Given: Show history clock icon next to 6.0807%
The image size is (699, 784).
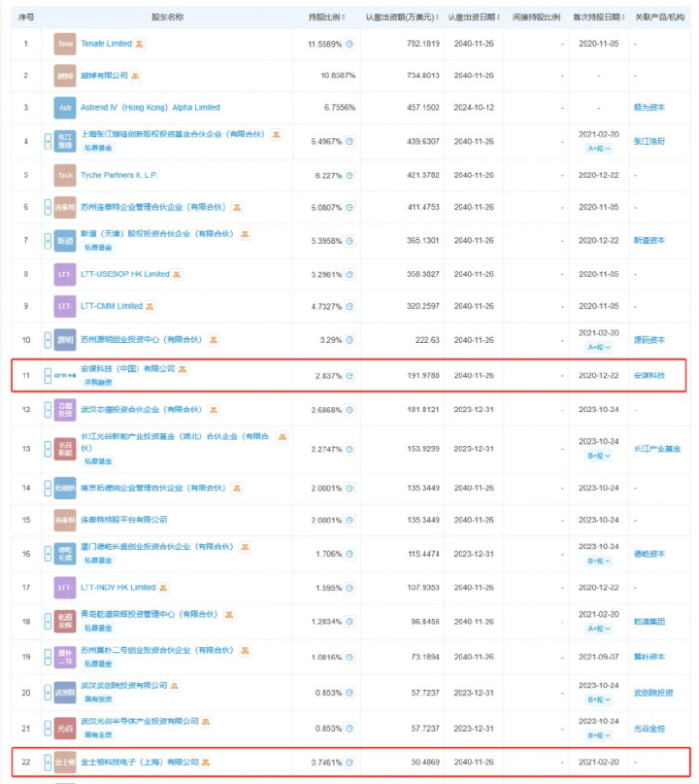Looking at the screenshot, I should [x=349, y=208].
